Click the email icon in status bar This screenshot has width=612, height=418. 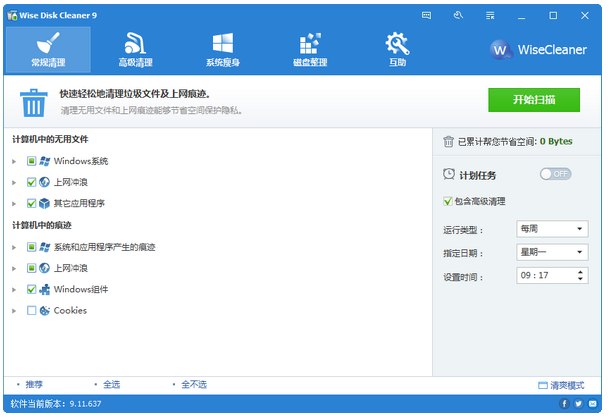pyautogui.click(x=592, y=405)
